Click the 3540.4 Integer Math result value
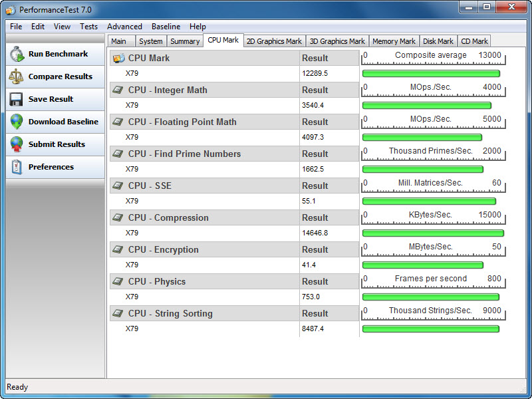The height and width of the screenshot is (399, 532). pos(313,105)
